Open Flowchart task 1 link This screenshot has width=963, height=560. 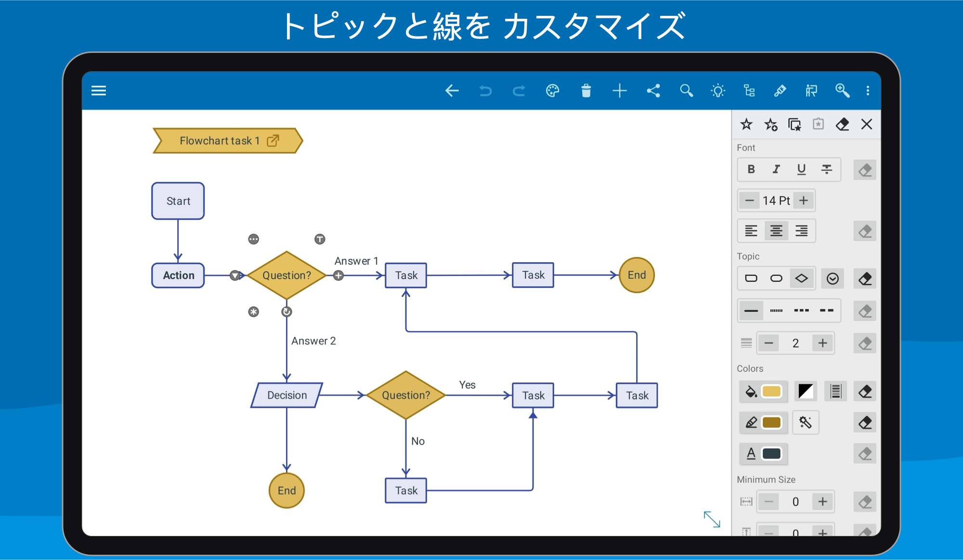pos(273,140)
